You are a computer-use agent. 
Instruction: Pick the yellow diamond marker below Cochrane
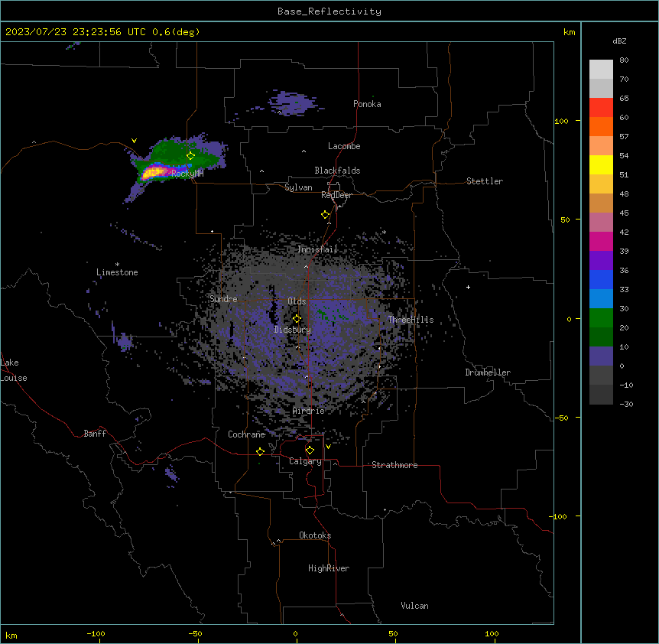(x=260, y=451)
